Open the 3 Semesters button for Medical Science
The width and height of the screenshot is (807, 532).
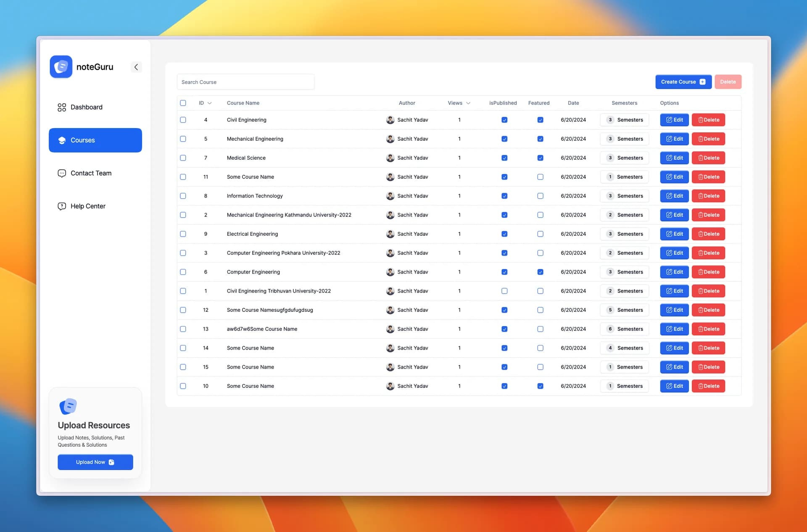(x=625, y=158)
